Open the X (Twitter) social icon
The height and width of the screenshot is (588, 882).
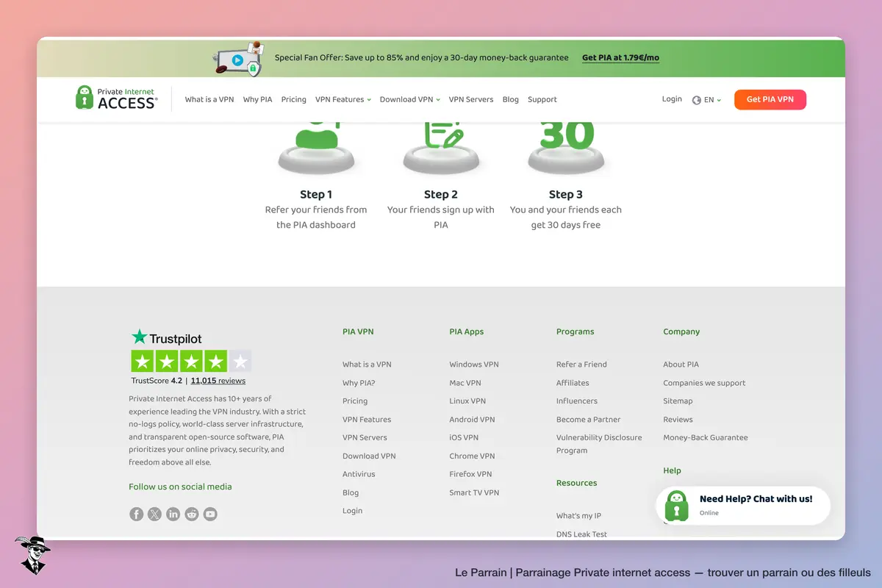[154, 514]
